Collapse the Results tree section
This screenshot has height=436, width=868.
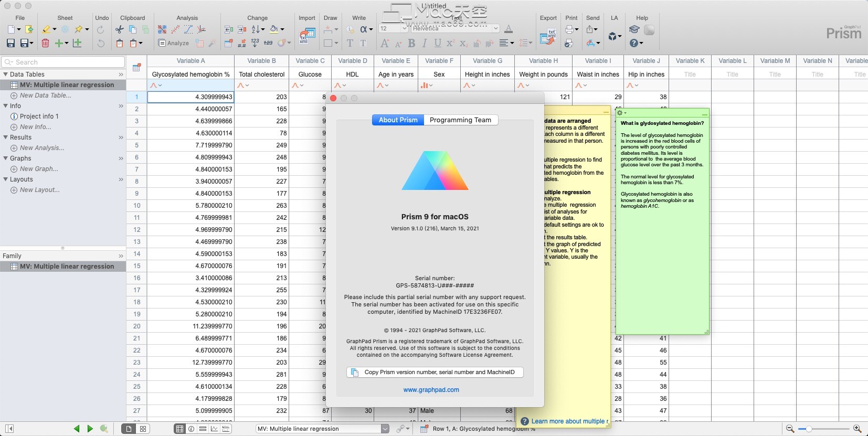click(x=5, y=137)
